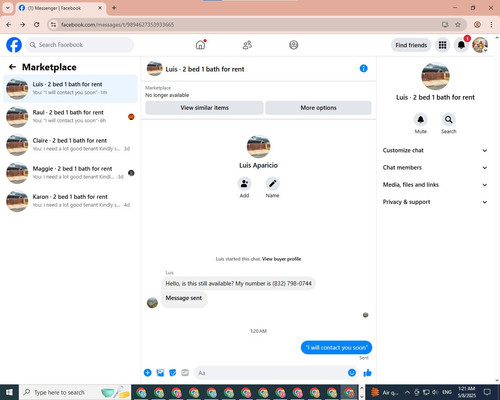This screenshot has height=400, width=500.
Task: Click listing thumbnail in right info panel
Action: [435, 76]
